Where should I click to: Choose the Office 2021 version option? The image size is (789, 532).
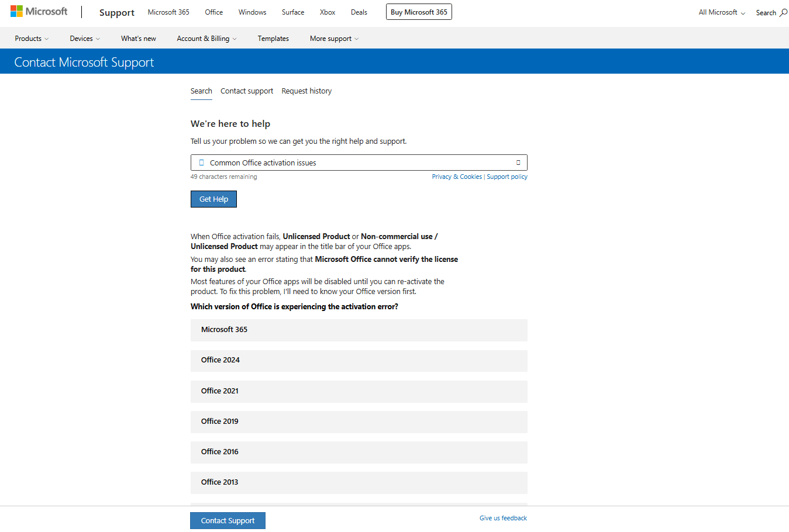coord(359,392)
